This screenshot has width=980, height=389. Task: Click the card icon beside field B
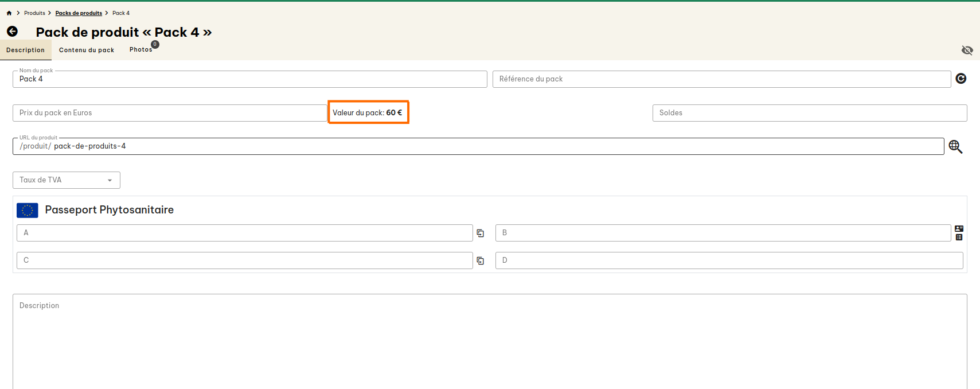959,229
